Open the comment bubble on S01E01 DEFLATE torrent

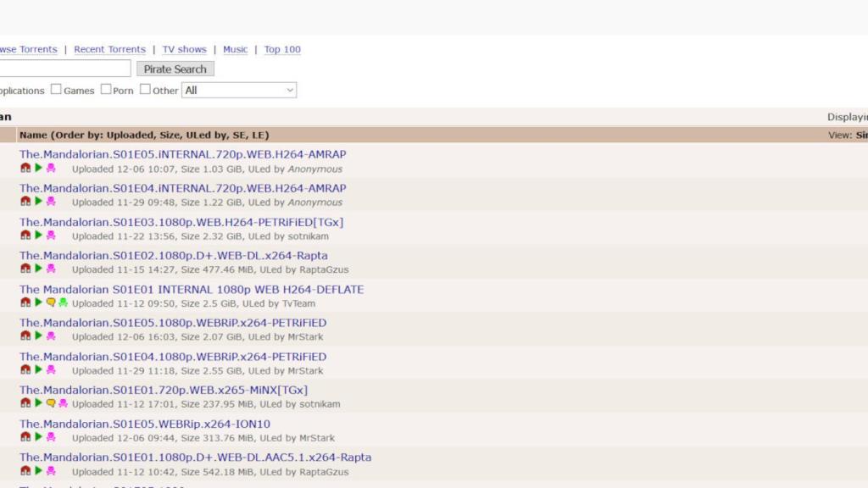[x=51, y=302]
